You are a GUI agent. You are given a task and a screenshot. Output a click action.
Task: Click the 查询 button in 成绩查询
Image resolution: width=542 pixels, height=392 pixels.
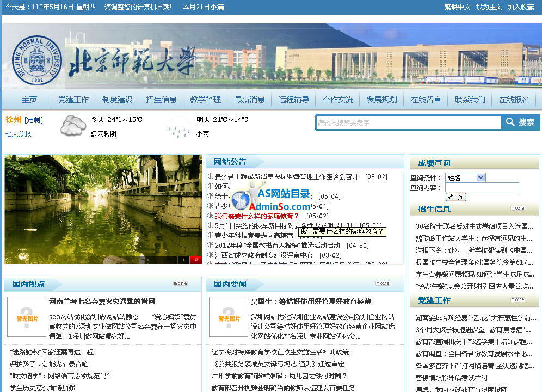[455, 197]
